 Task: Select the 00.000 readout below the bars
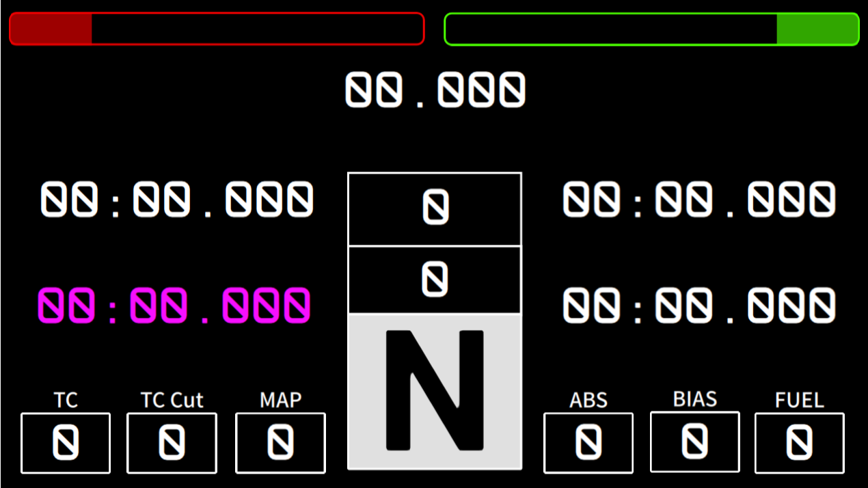(x=435, y=90)
